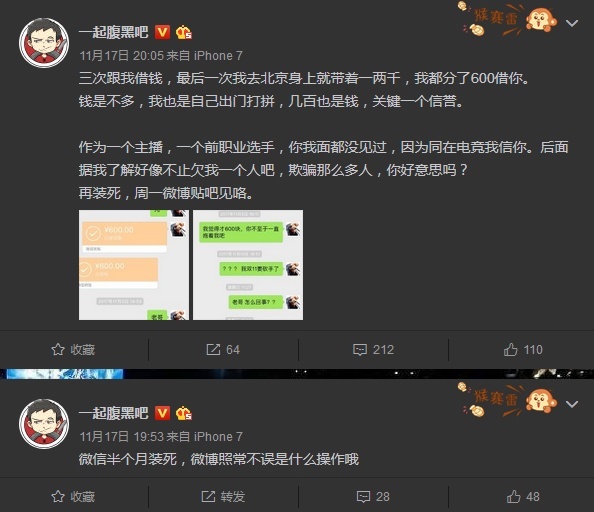Click the favorite star on first post
The width and height of the screenshot is (594, 512).
coord(58,350)
